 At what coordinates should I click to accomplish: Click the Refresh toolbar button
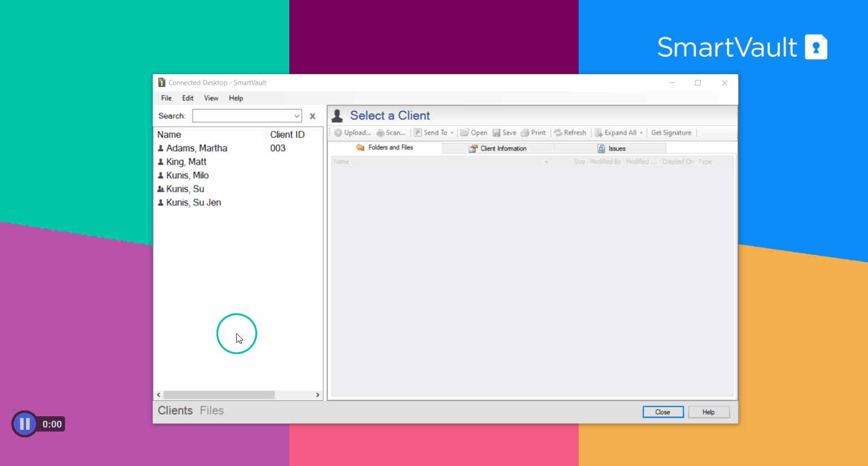coord(570,133)
